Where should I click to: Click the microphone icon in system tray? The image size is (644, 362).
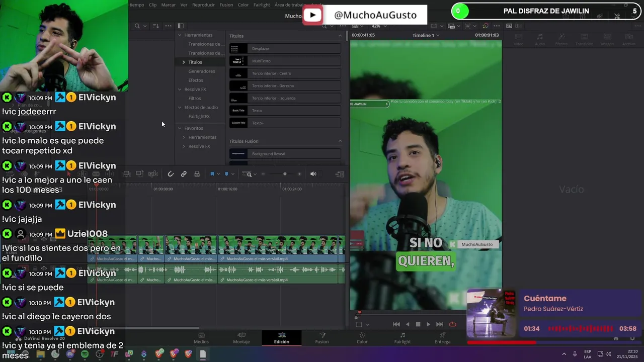[575, 354]
